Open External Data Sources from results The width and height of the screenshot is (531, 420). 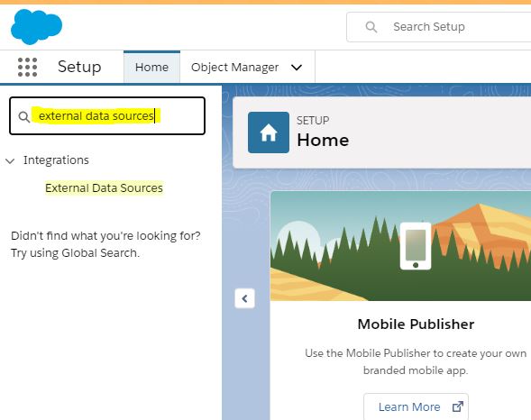[x=104, y=187]
